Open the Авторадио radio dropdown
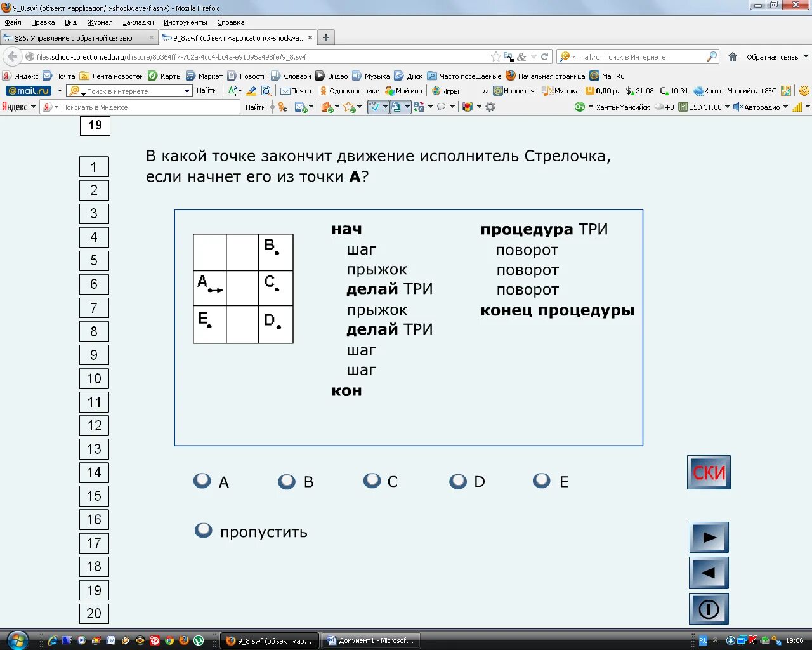 761,107
